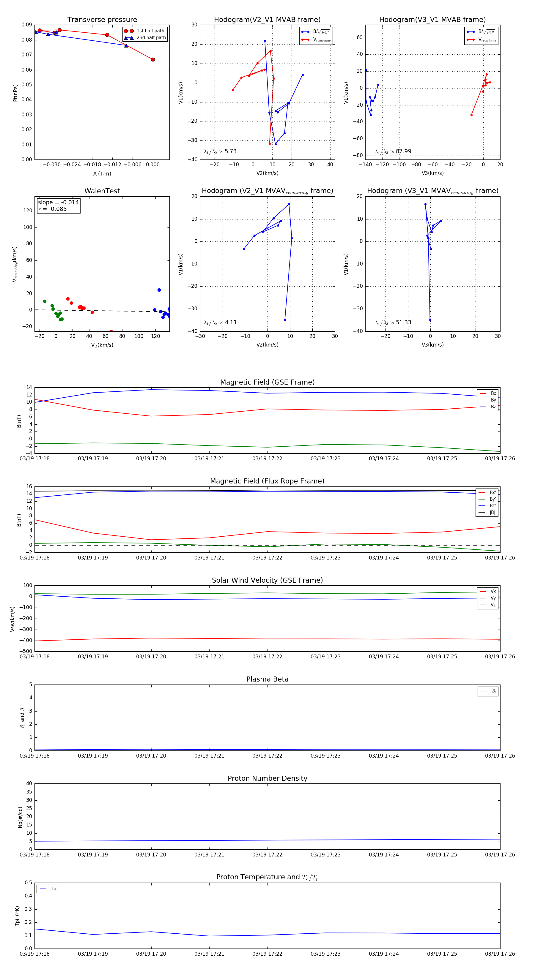
Task: Click the "Vsw(km/s)" y-axis label
Action: pos(12,619)
